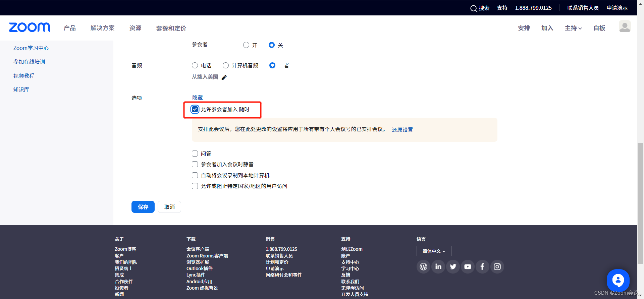Open the 产品 menu

click(70, 28)
